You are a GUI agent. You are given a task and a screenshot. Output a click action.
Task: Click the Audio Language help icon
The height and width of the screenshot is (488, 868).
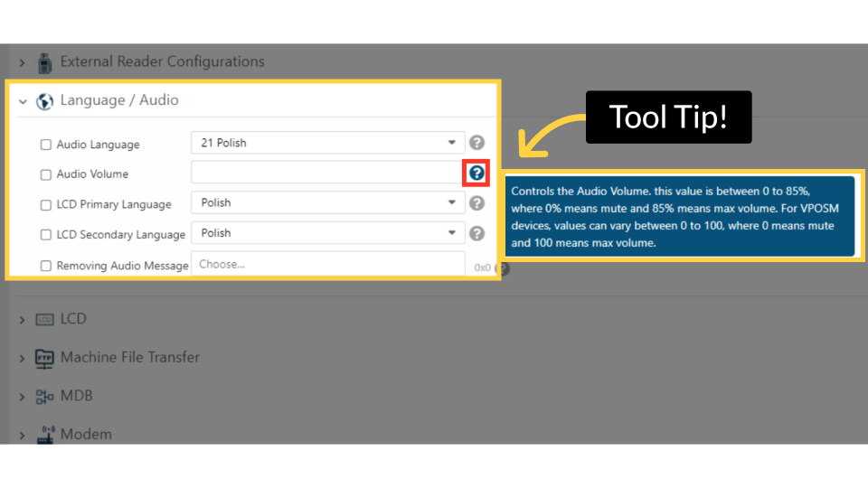[x=476, y=143]
